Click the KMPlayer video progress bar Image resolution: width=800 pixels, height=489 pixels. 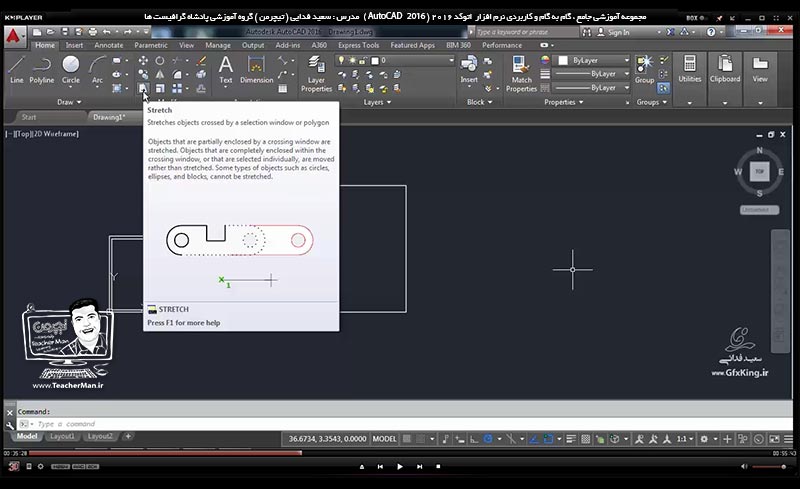(398, 453)
